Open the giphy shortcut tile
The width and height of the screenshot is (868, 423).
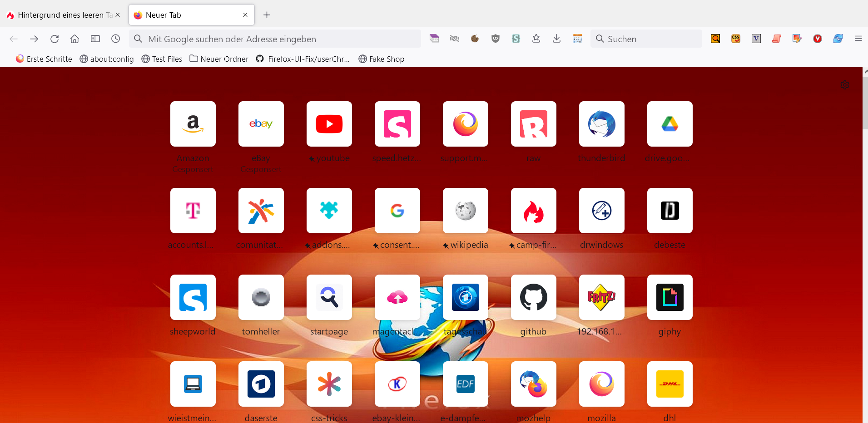tap(670, 297)
